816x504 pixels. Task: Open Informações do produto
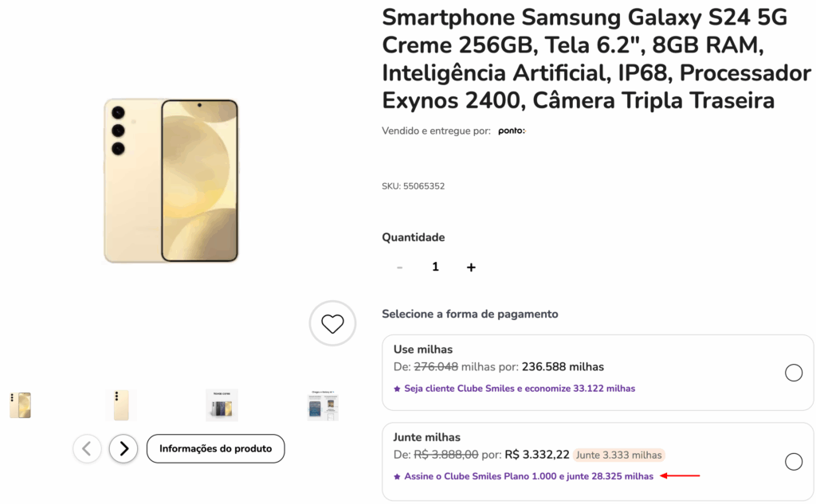215,448
